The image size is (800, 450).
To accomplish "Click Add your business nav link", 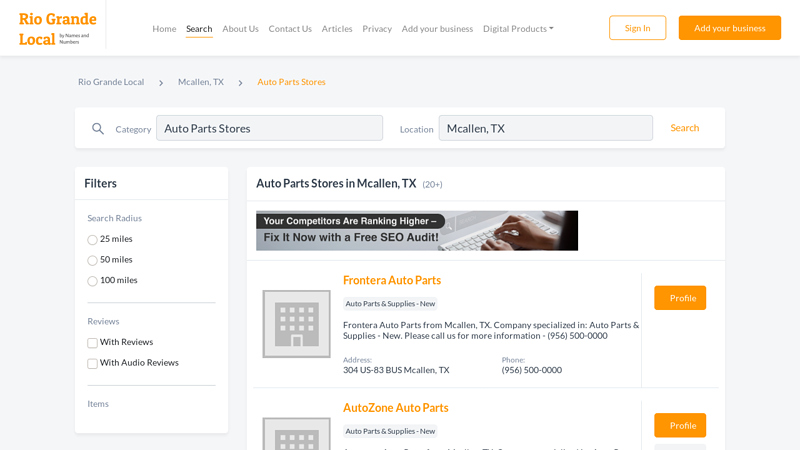I will 437,29.
